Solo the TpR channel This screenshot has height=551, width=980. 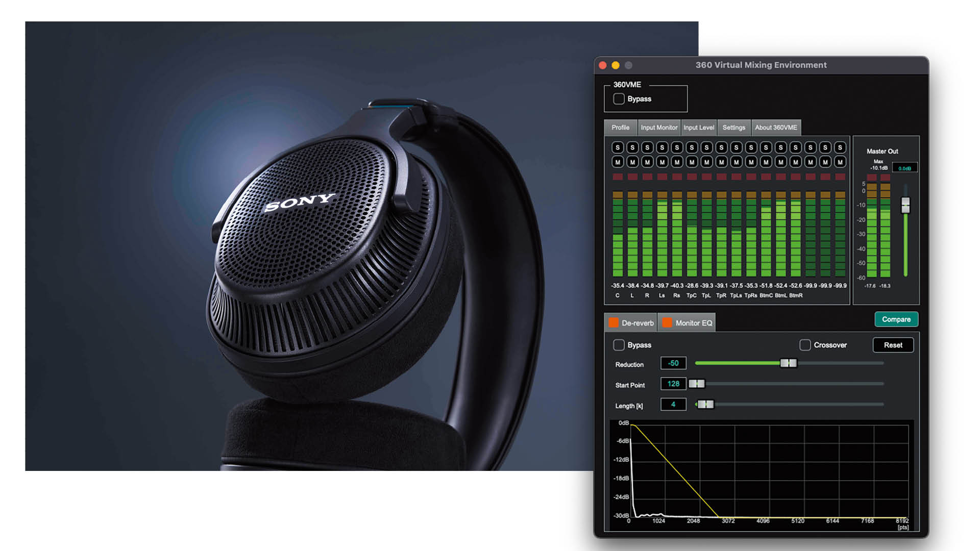click(x=721, y=147)
